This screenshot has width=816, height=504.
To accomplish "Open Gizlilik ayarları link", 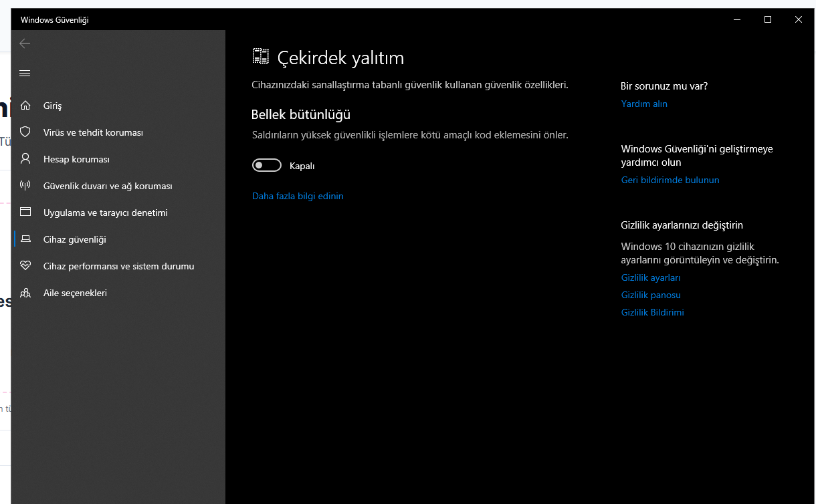I will pos(651,277).
